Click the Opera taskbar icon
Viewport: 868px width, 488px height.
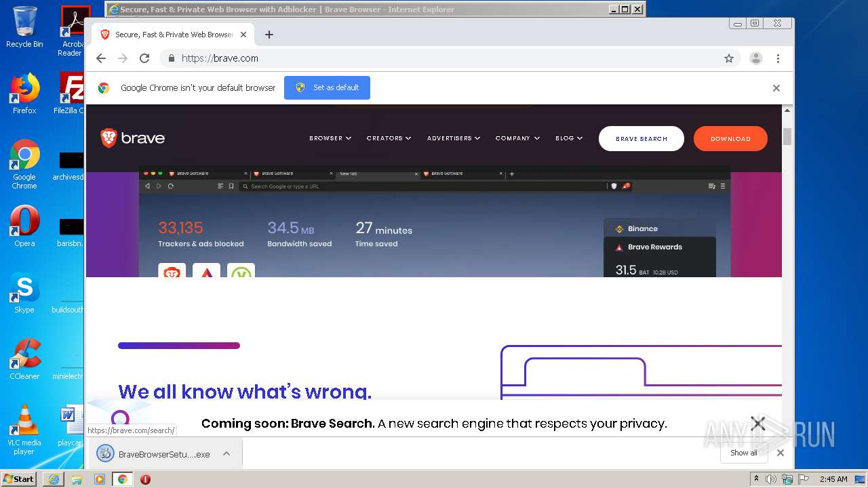coord(145,479)
